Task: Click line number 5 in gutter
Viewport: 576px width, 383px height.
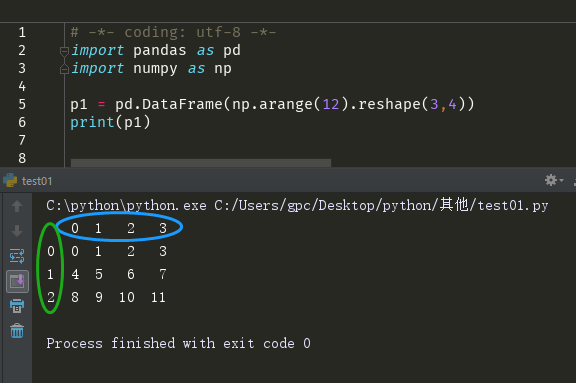Action: coord(22,104)
